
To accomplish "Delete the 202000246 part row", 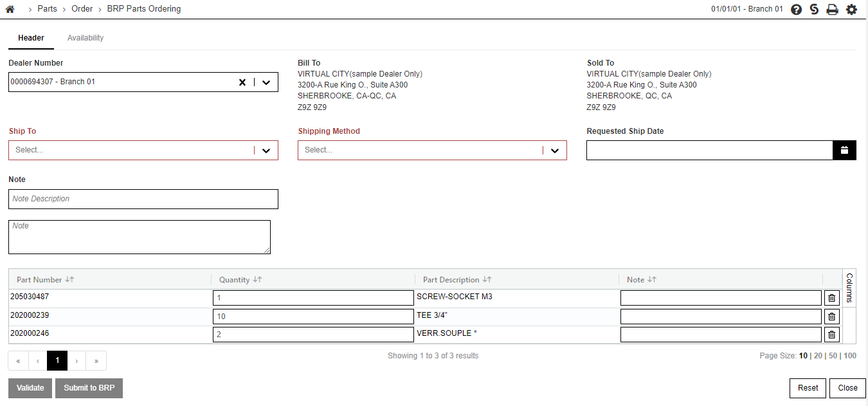I will pyautogui.click(x=832, y=335).
